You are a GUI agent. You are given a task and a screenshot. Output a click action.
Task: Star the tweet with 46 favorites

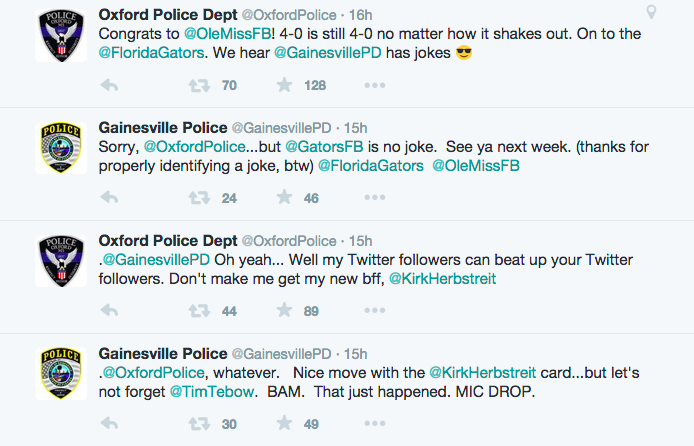pos(284,197)
